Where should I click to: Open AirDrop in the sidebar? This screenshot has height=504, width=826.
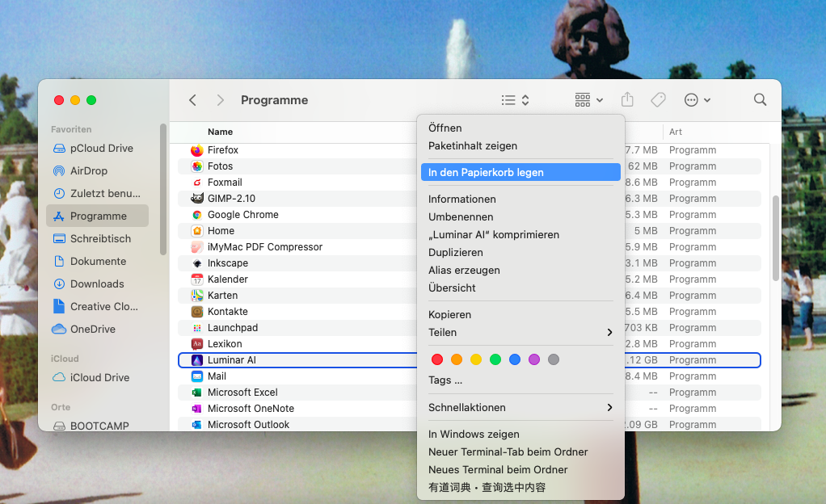point(98,171)
